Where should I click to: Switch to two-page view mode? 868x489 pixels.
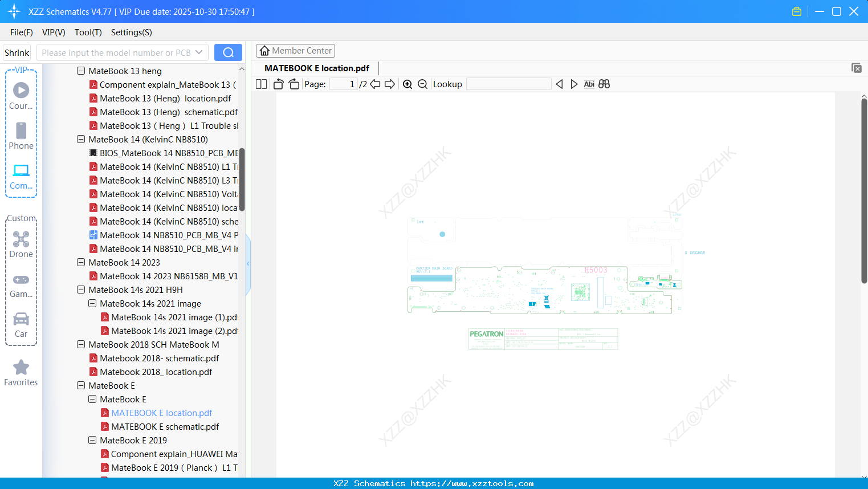[260, 84]
